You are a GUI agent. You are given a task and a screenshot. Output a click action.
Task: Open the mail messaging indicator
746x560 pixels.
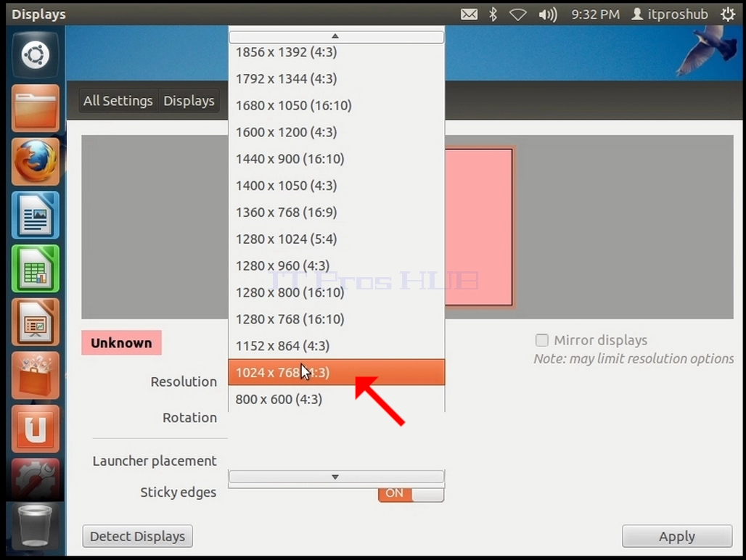469,15
